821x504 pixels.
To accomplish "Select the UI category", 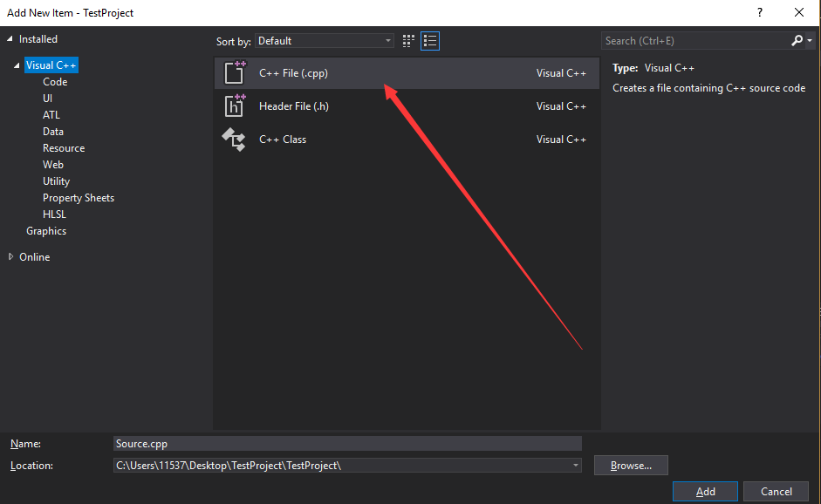I will click(x=48, y=99).
